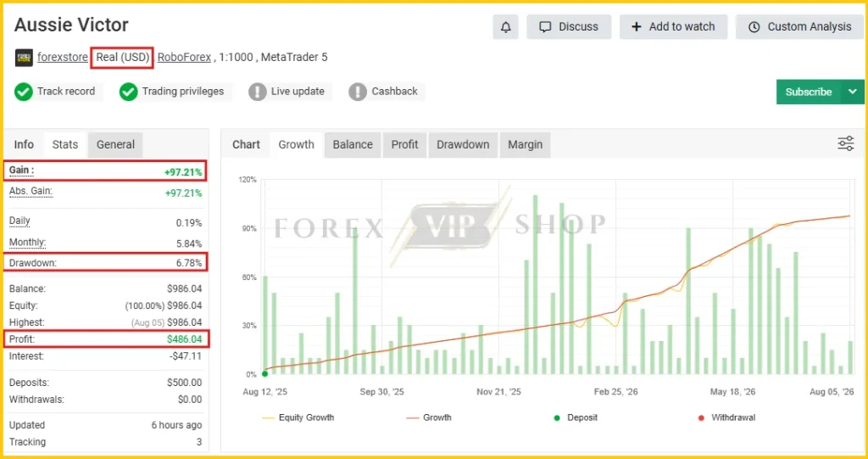Click the Track record green checkmark icon
Viewport: 868px width, 459px height.
click(x=23, y=92)
